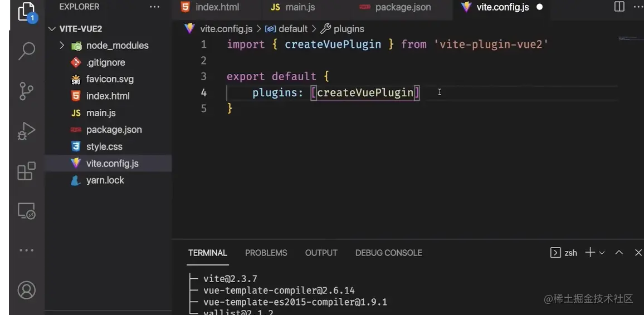Click the Vite icon beside vite.config.js in explorer

point(76,163)
